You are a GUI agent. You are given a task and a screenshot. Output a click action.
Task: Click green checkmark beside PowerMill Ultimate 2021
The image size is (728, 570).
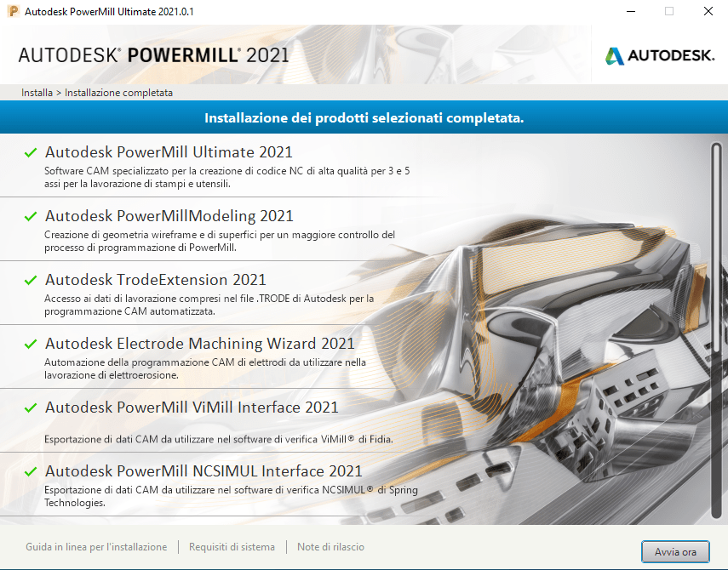[31, 152]
